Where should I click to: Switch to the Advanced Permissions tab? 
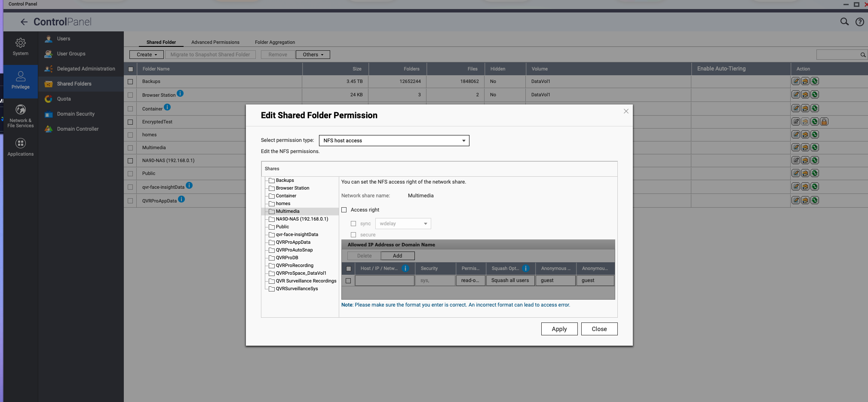pyautogui.click(x=215, y=42)
